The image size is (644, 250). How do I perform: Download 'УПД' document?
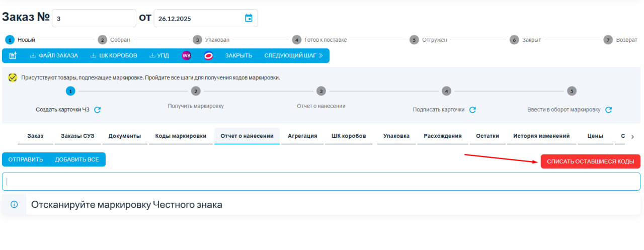point(159,56)
